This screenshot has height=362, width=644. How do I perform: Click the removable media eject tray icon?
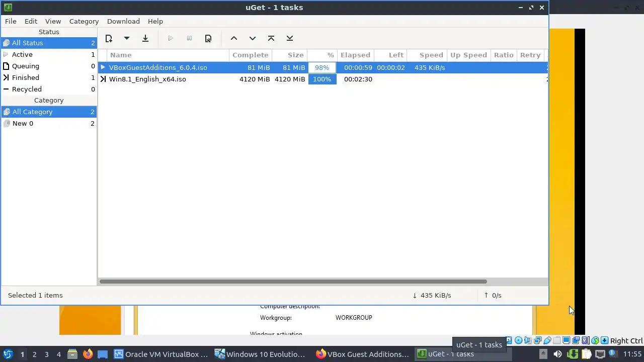point(543,354)
